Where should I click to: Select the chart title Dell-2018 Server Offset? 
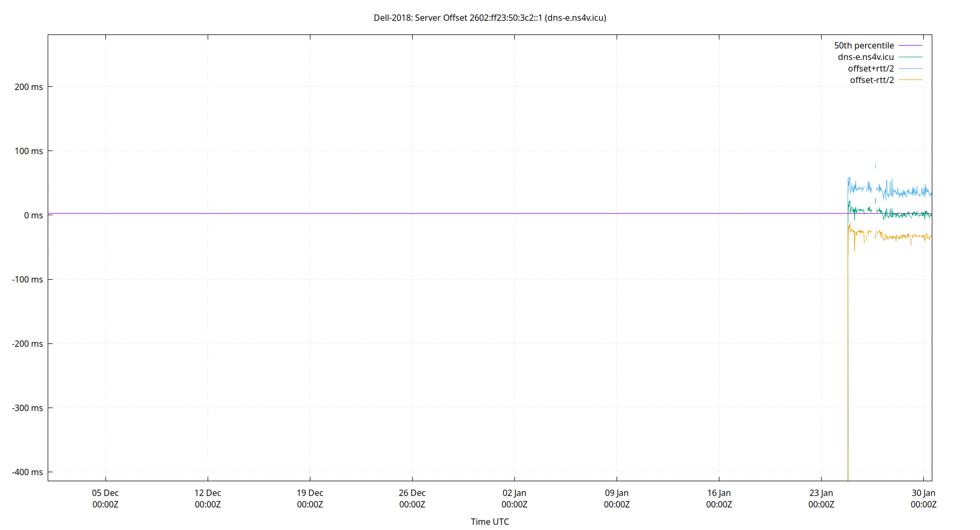tap(490, 17)
